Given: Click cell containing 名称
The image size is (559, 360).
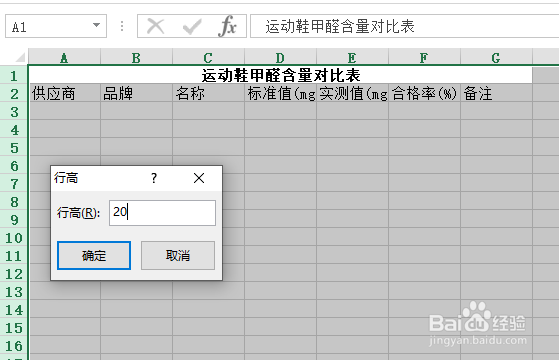Looking at the screenshot, I should click(209, 93).
